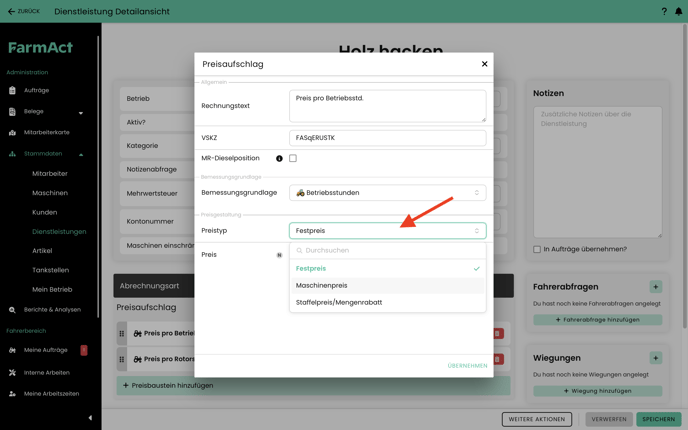Click the Berichte & Analysen search icon

coord(12,310)
